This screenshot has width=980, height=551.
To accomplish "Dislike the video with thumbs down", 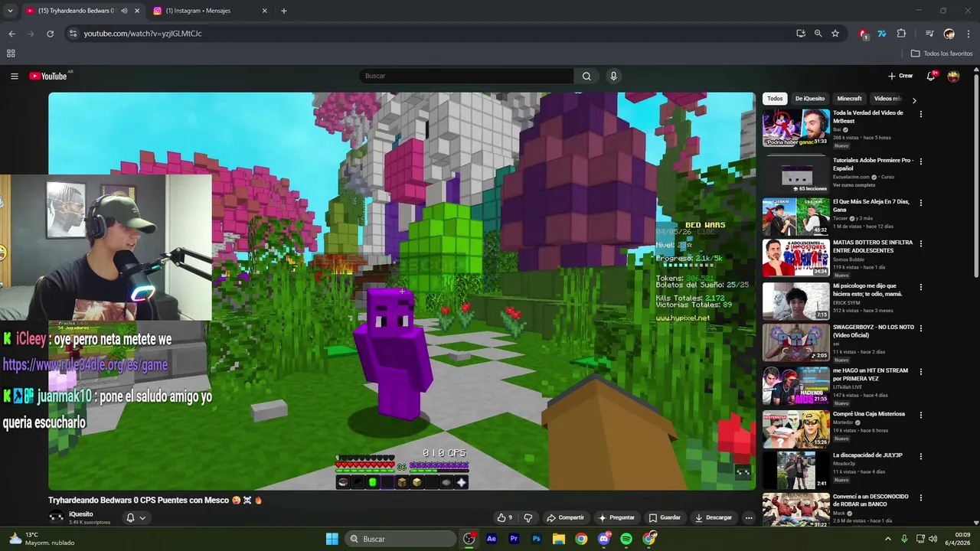I will click(528, 517).
